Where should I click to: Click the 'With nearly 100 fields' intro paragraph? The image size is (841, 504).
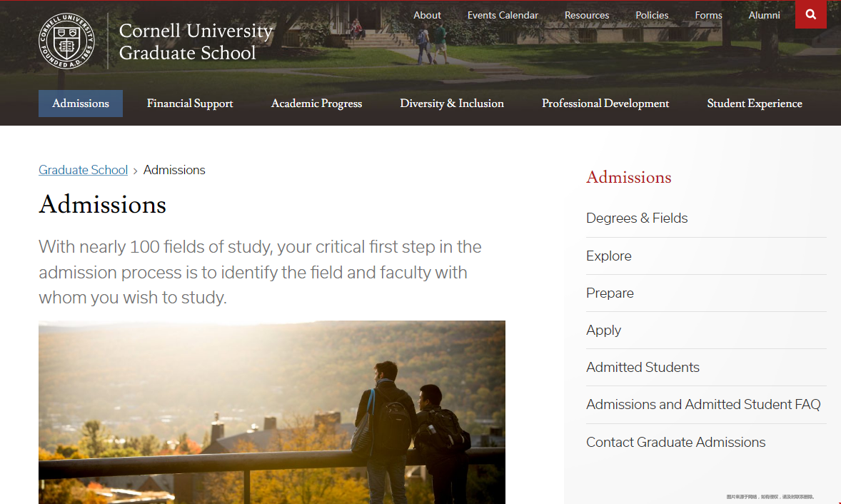260,272
